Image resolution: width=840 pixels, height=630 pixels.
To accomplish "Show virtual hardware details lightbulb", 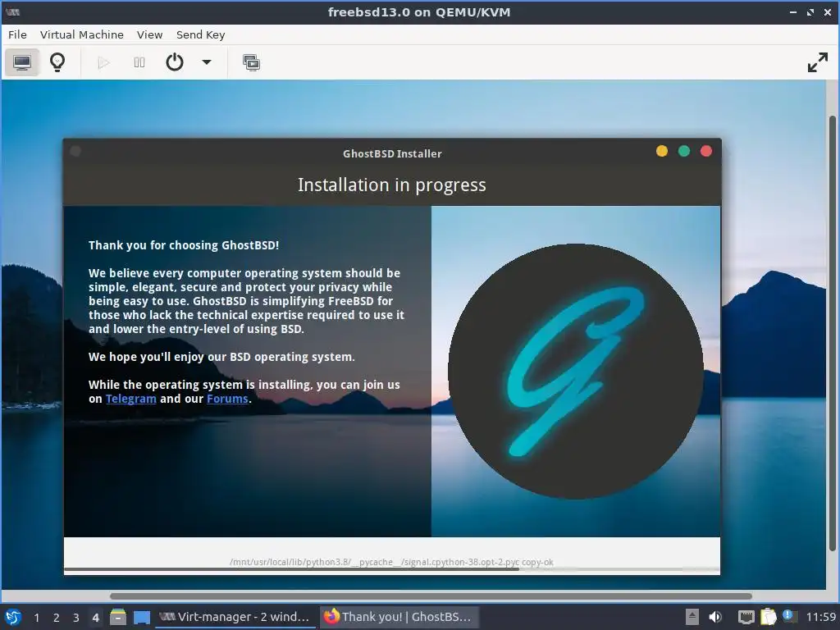I will click(x=57, y=62).
